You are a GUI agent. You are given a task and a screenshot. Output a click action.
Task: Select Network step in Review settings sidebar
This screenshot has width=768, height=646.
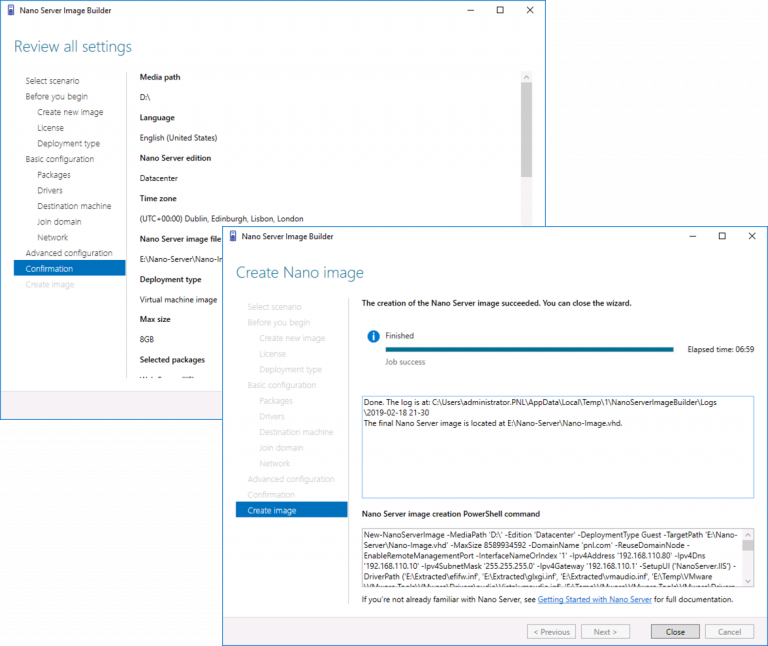click(53, 238)
